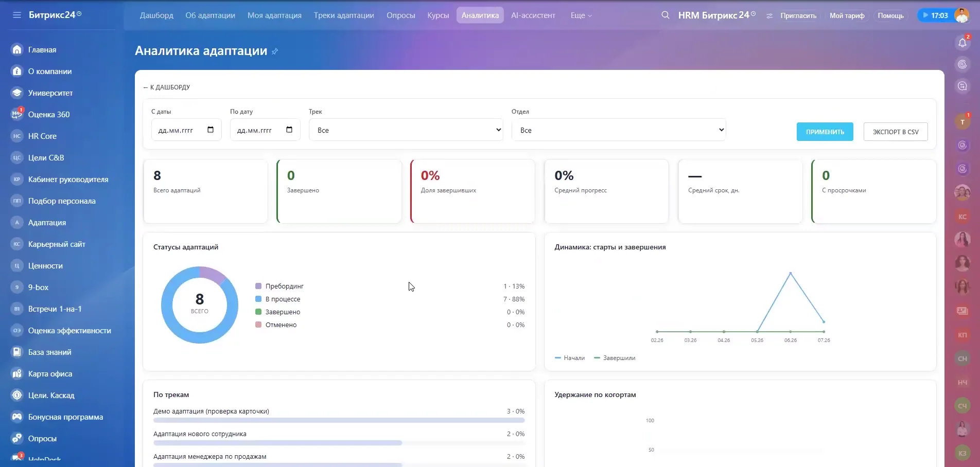Switch to Дашборд tab

156,15
